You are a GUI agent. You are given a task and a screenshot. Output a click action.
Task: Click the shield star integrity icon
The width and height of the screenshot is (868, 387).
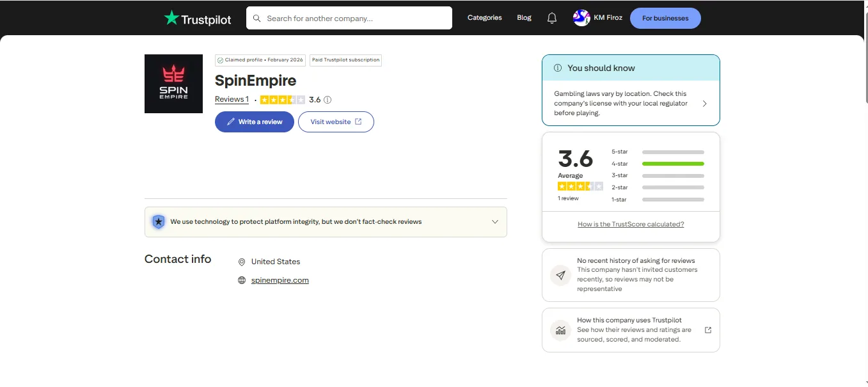pos(158,222)
